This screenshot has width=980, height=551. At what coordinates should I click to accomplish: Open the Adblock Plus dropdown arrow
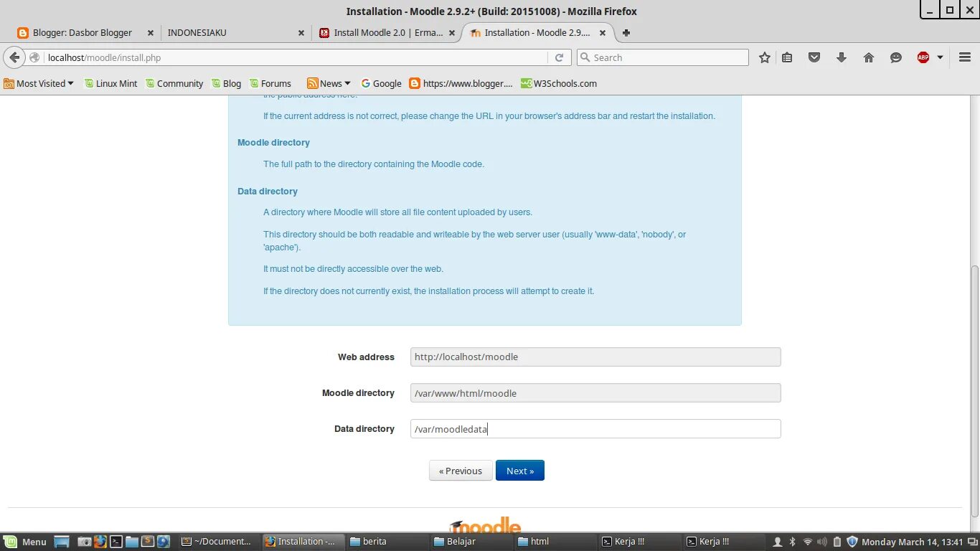click(940, 57)
